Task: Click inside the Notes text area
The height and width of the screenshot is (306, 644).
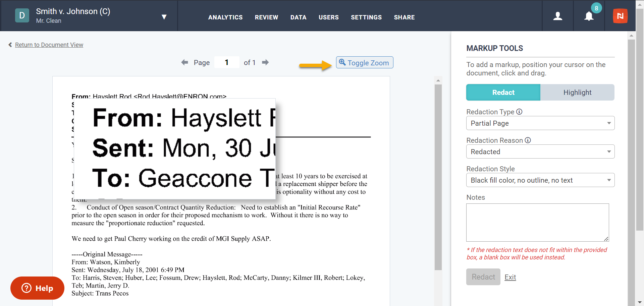Action: [x=538, y=223]
